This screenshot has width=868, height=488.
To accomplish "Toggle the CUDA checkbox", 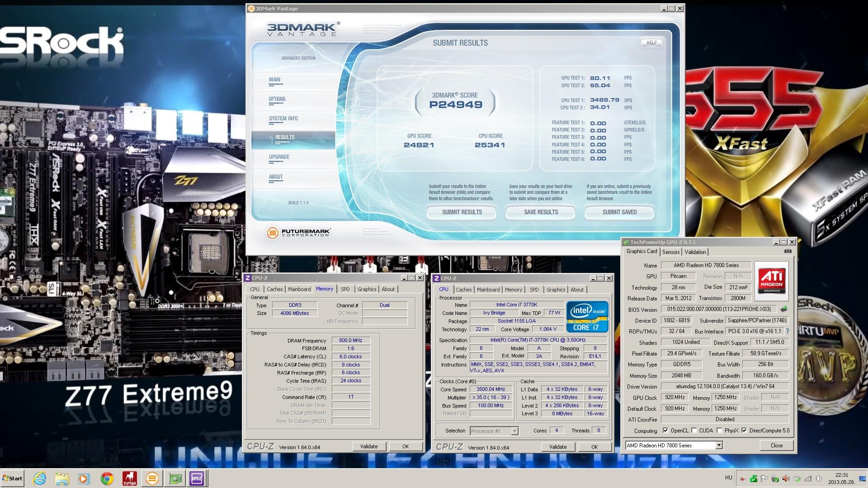I will coord(694,431).
